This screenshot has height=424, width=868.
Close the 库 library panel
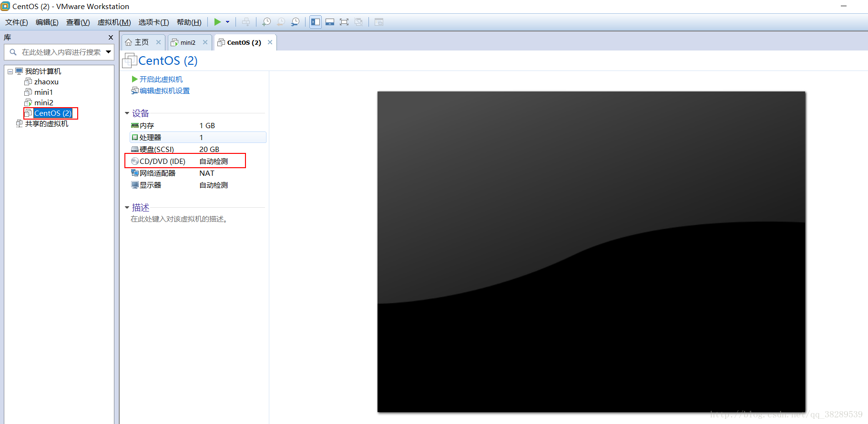111,37
